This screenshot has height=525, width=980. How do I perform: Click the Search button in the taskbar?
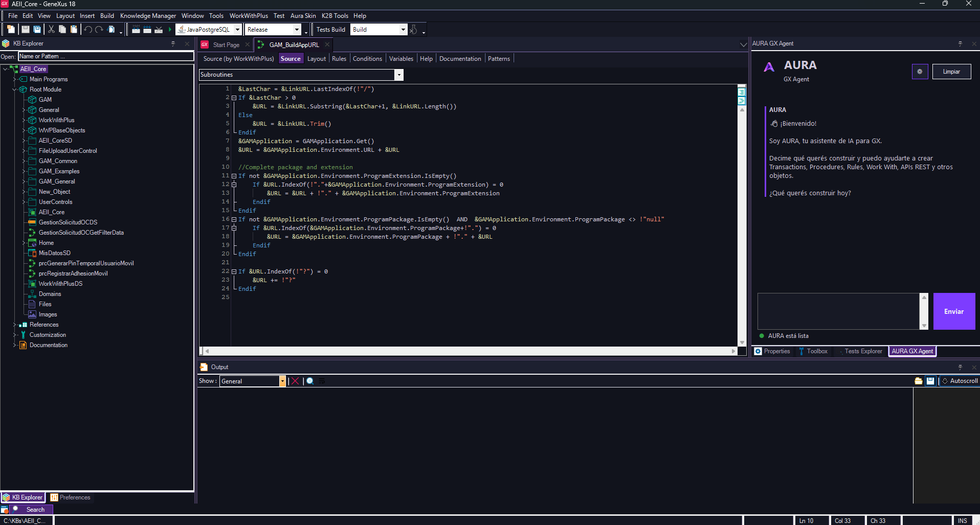31,510
